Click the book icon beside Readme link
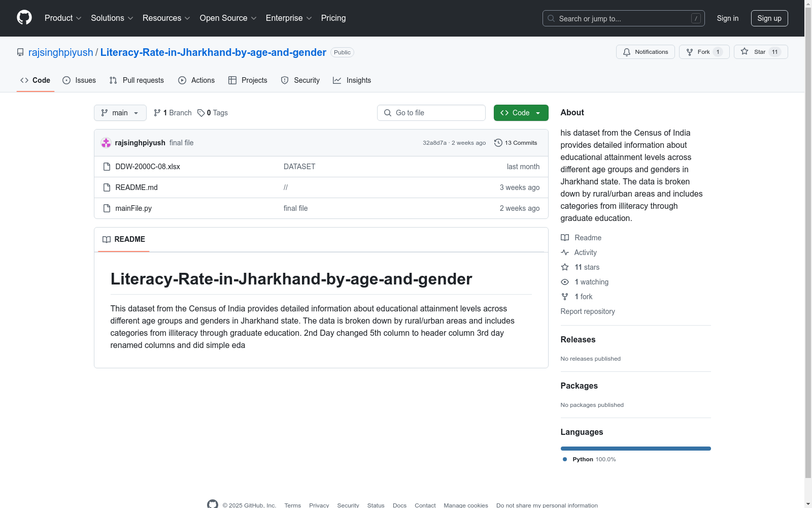 tap(565, 238)
